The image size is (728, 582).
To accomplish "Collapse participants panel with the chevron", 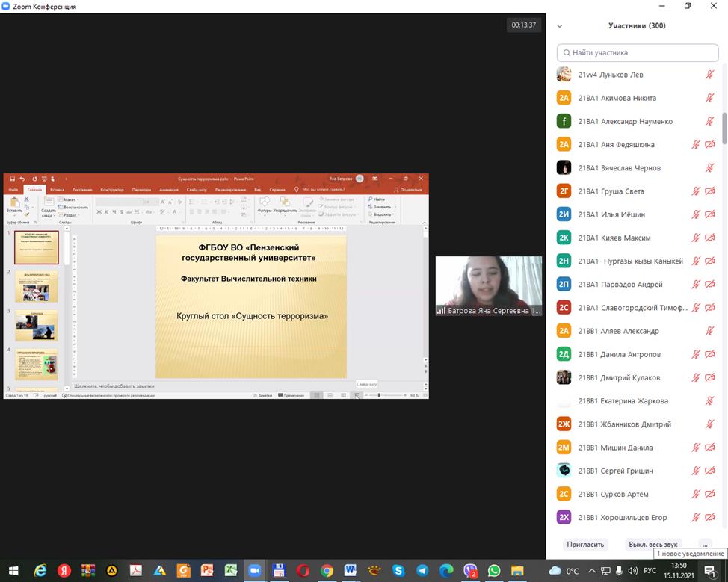I will coord(559,26).
